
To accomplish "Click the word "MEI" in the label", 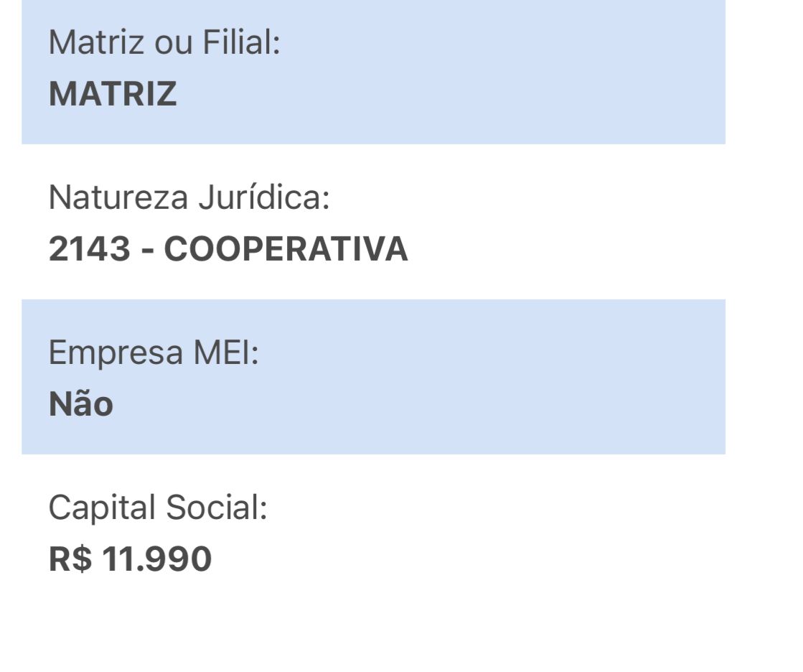I will 225,353.
